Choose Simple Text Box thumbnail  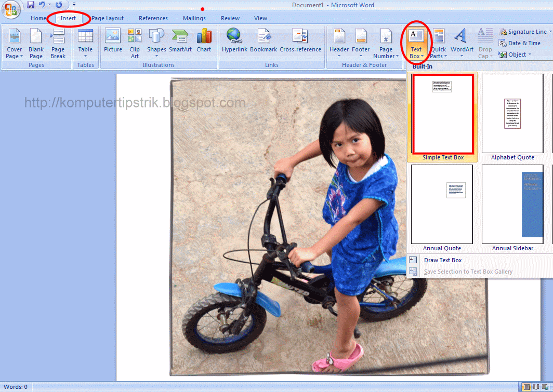tap(442, 117)
